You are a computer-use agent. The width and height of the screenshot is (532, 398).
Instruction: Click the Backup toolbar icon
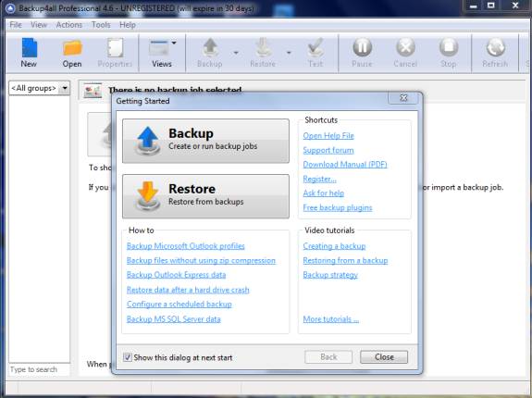tap(210, 47)
